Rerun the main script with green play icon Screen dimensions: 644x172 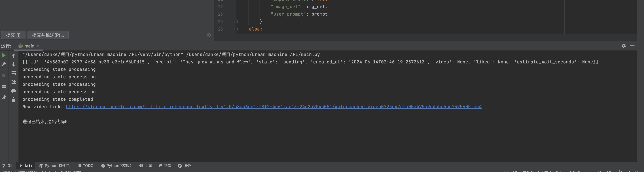4,55
